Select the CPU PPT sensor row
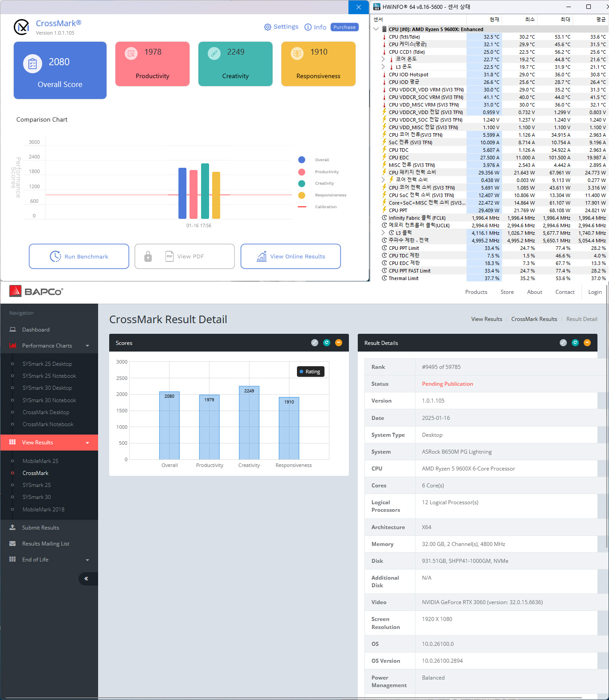The image size is (609, 700). point(490,210)
